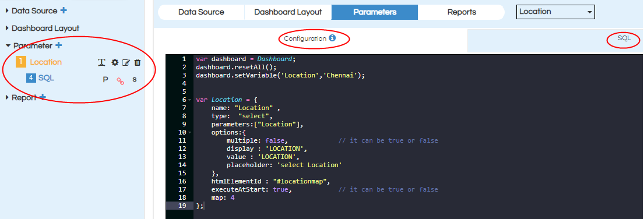Click the red link icon beside SQL

coord(120,80)
